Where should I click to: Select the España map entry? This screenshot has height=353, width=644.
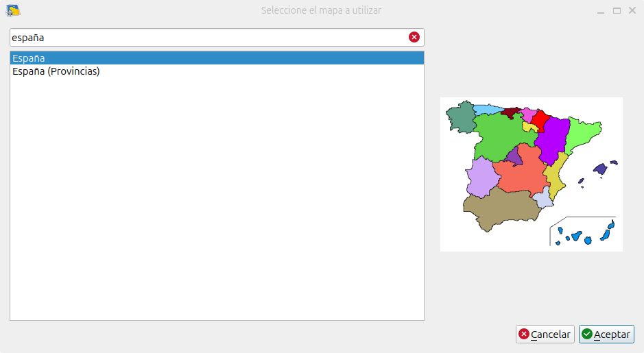pyautogui.click(x=217, y=58)
